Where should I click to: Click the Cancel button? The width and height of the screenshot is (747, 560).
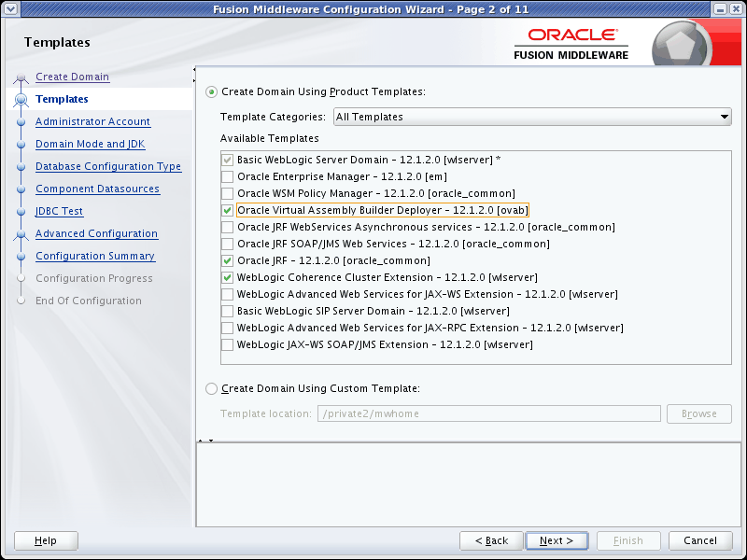click(700, 540)
